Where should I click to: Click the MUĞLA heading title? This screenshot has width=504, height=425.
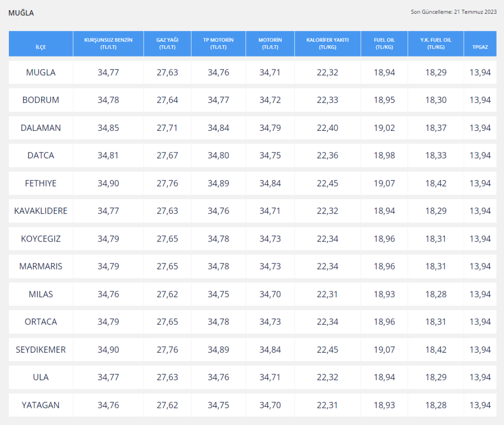21,13
